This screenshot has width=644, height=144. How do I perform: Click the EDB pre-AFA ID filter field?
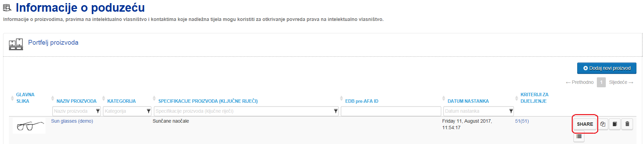tap(391, 111)
